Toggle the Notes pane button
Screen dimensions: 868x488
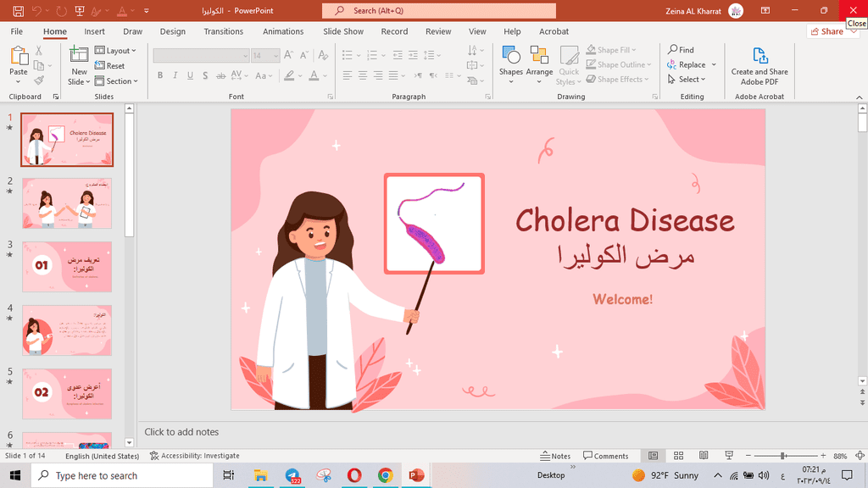point(555,456)
